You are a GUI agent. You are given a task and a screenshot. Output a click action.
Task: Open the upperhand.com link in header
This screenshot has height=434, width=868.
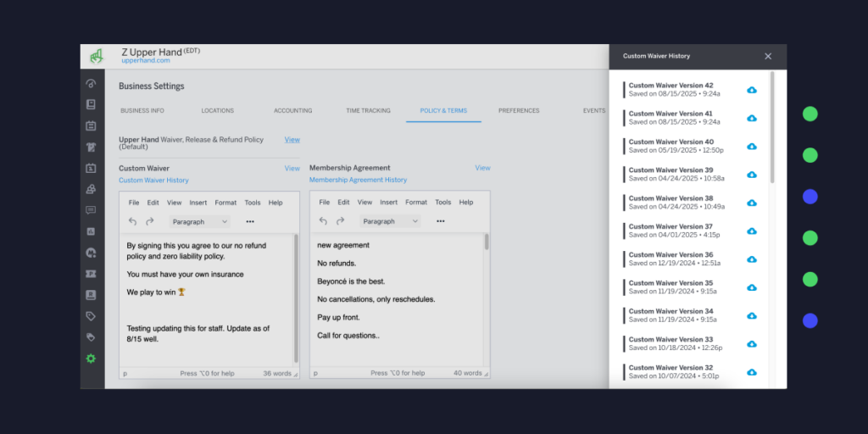[146, 61]
